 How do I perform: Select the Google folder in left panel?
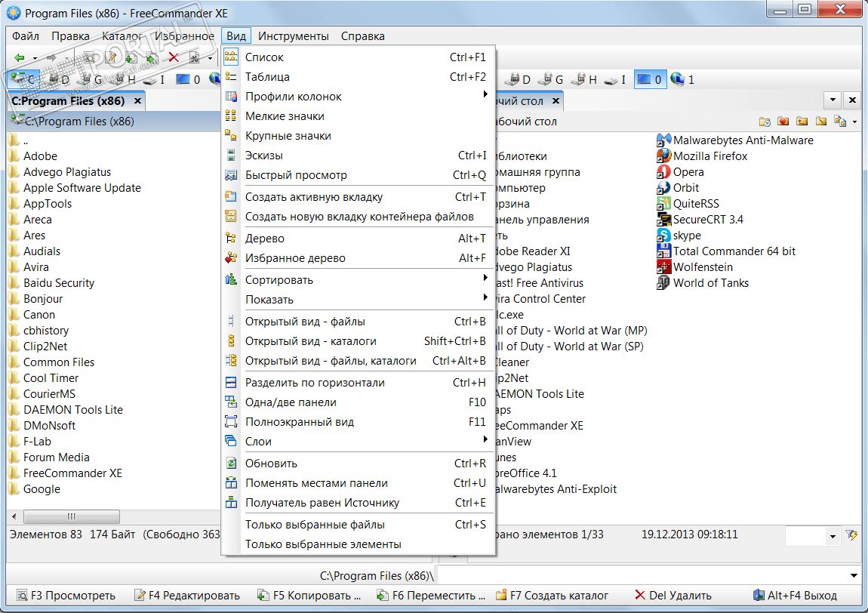35,489
